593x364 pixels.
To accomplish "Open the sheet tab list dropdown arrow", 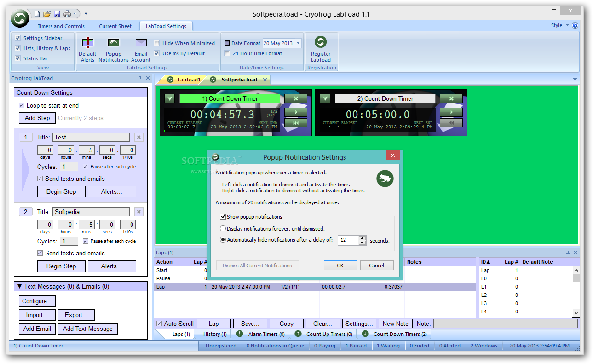I will coord(575,80).
